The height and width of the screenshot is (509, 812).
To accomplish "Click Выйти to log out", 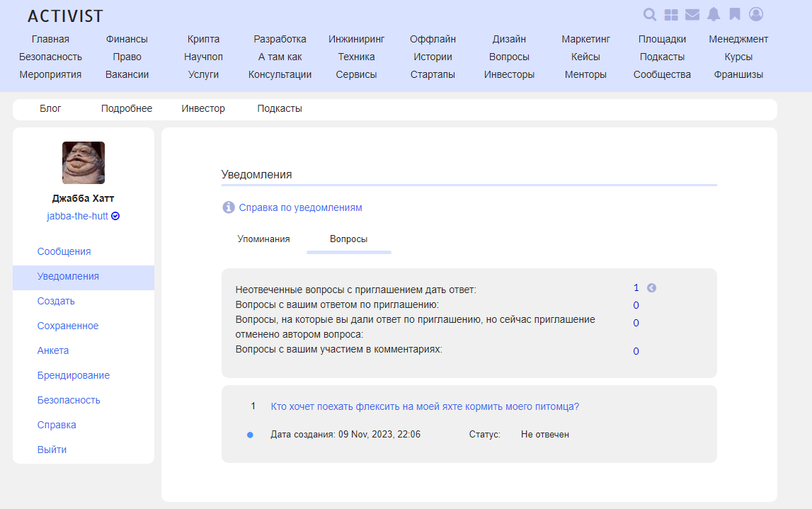I will 52,450.
